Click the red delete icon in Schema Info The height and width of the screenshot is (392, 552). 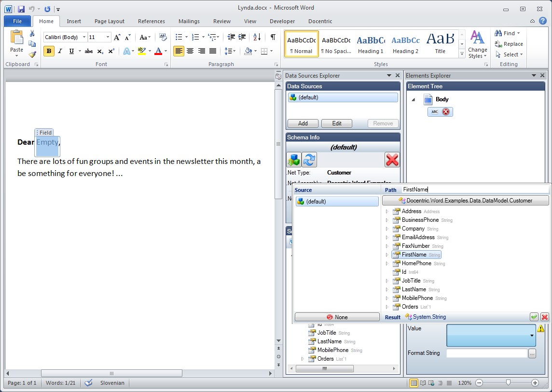pyautogui.click(x=392, y=160)
